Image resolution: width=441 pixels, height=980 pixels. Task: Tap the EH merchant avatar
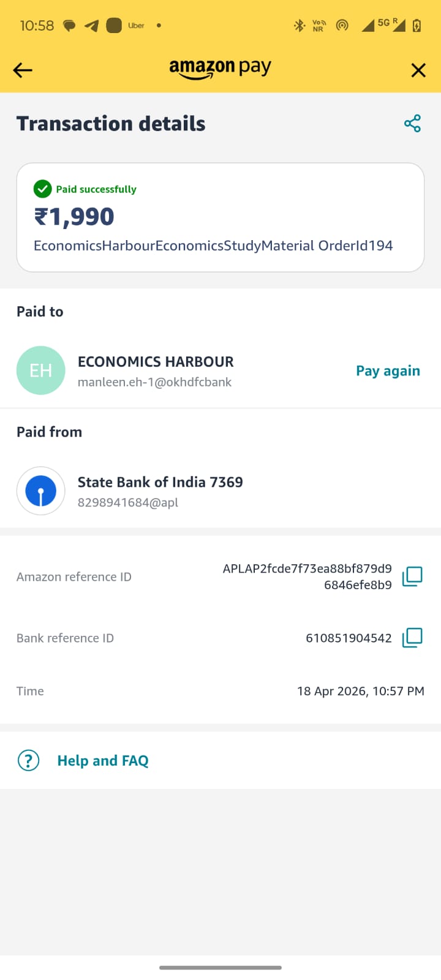click(x=41, y=371)
